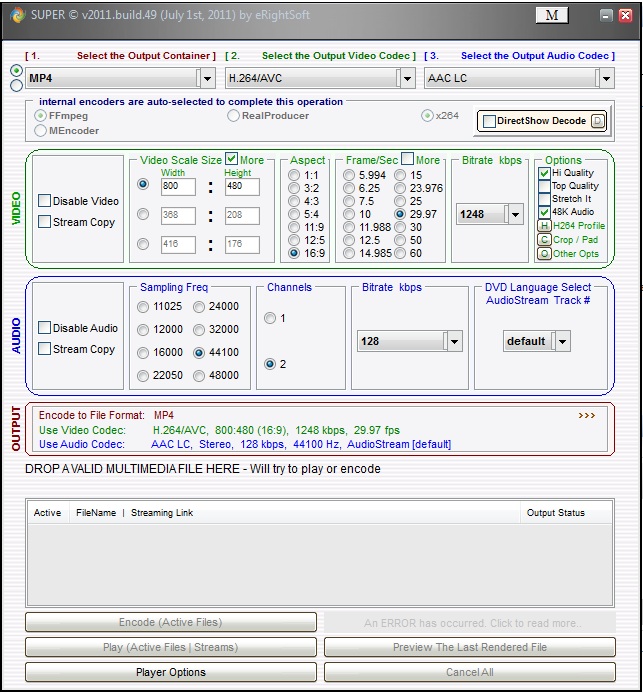Select 2 audio channels
This screenshot has width=643, height=694.
coord(270,364)
